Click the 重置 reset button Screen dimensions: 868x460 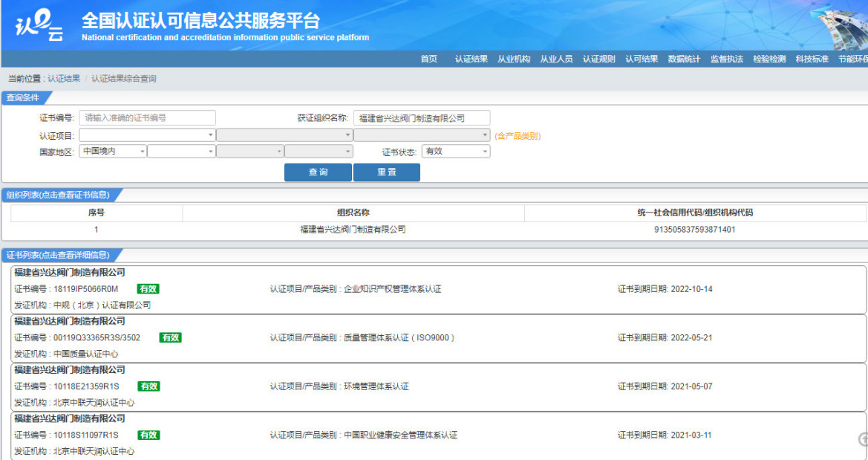coord(386,172)
